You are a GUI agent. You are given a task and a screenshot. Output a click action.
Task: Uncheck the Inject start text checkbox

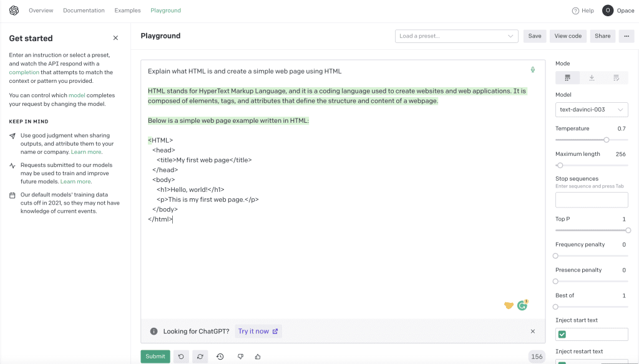click(562, 335)
